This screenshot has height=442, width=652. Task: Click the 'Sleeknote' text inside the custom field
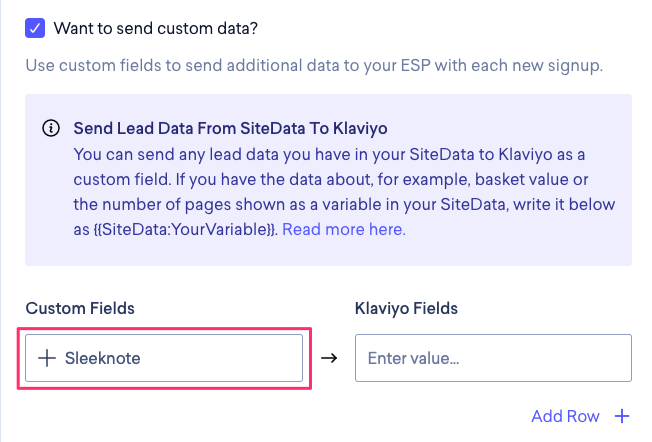tap(103, 358)
